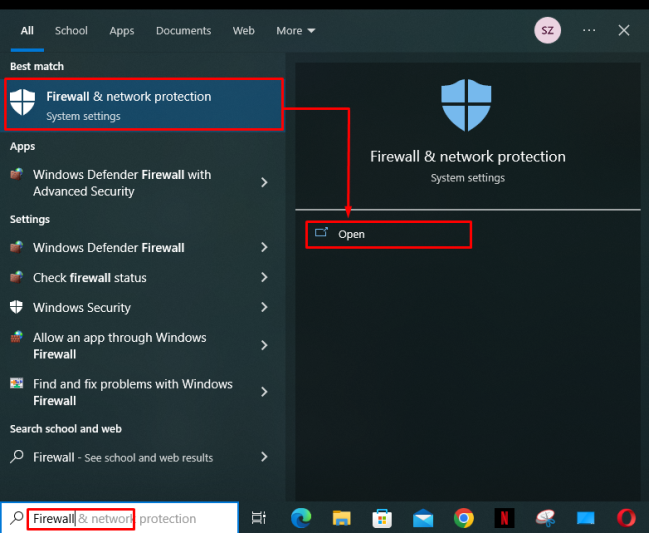This screenshot has width=649, height=533.
Task: Select Firewall & network protection best match
Action: click(144, 104)
